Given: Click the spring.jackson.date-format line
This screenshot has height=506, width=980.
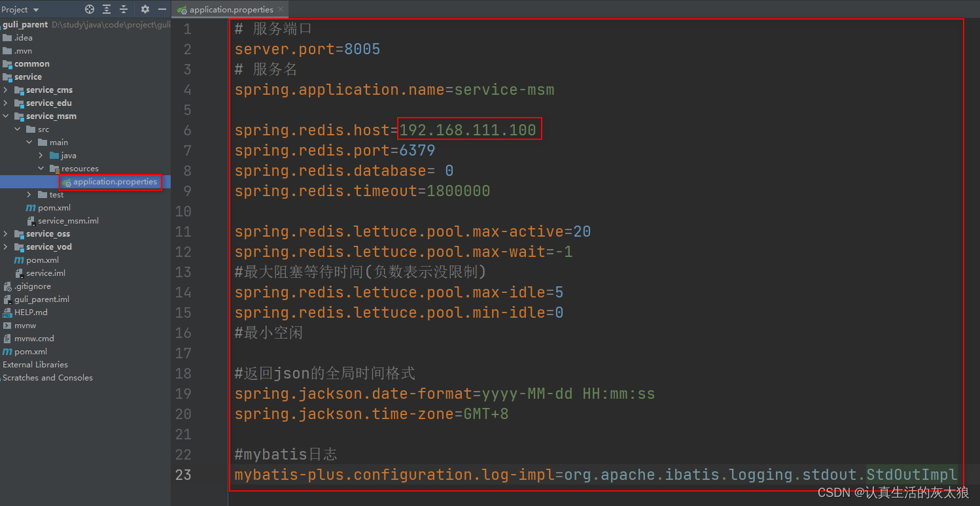Looking at the screenshot, I should point(445,394).
